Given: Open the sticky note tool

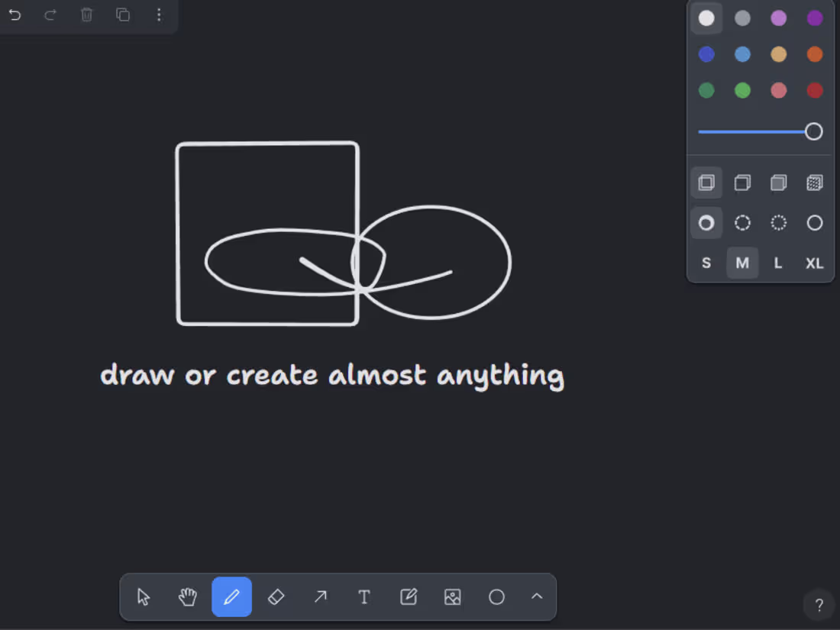Looking at the screenshot, I should pyautogui.click(x=409, y=597).
